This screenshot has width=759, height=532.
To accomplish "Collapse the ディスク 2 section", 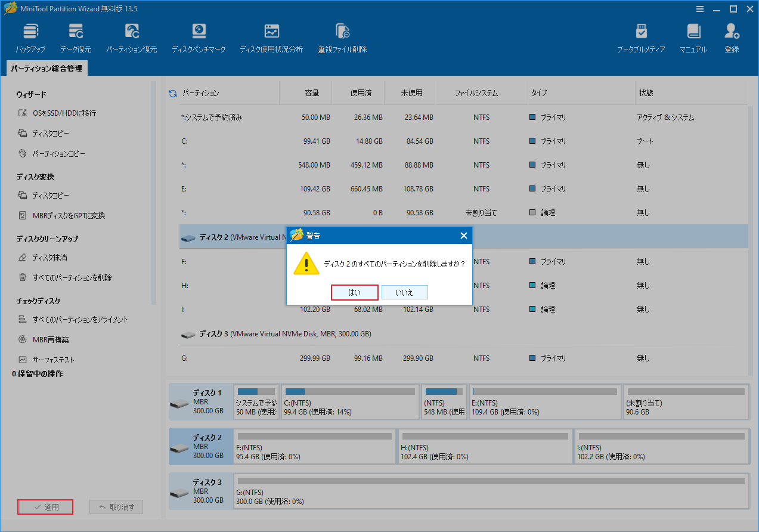I will 188,236.
